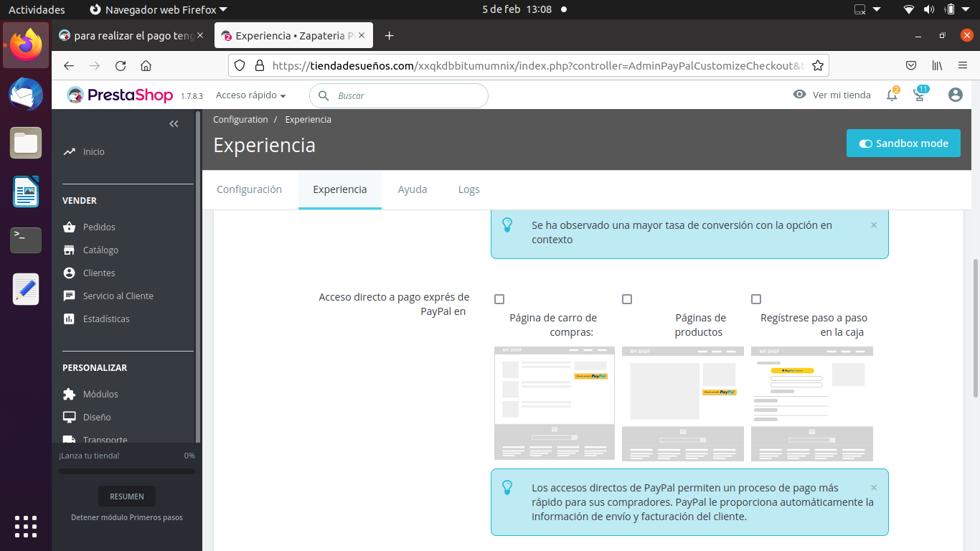This screenshot has width=980, height=551.
Task: Open the employee profile avatar
Action: pyautogui.click(x=955, y=95)
